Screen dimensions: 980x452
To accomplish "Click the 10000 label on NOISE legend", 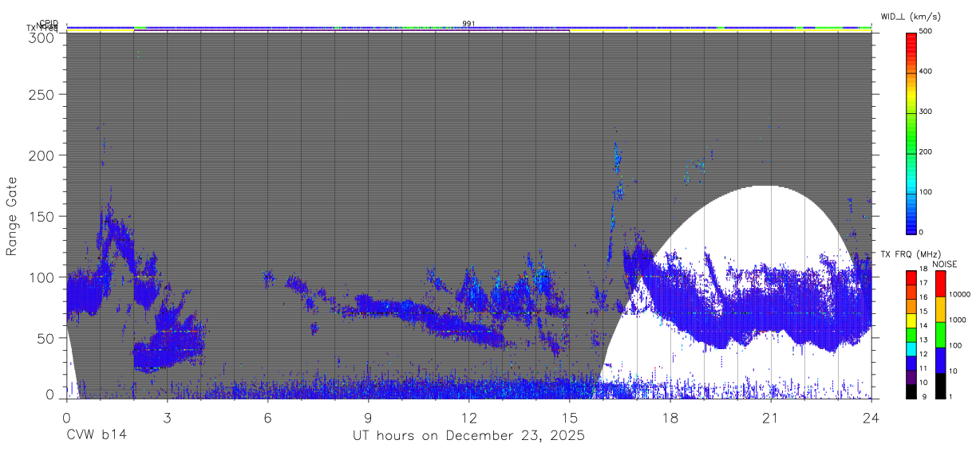I will click(959, 294).
